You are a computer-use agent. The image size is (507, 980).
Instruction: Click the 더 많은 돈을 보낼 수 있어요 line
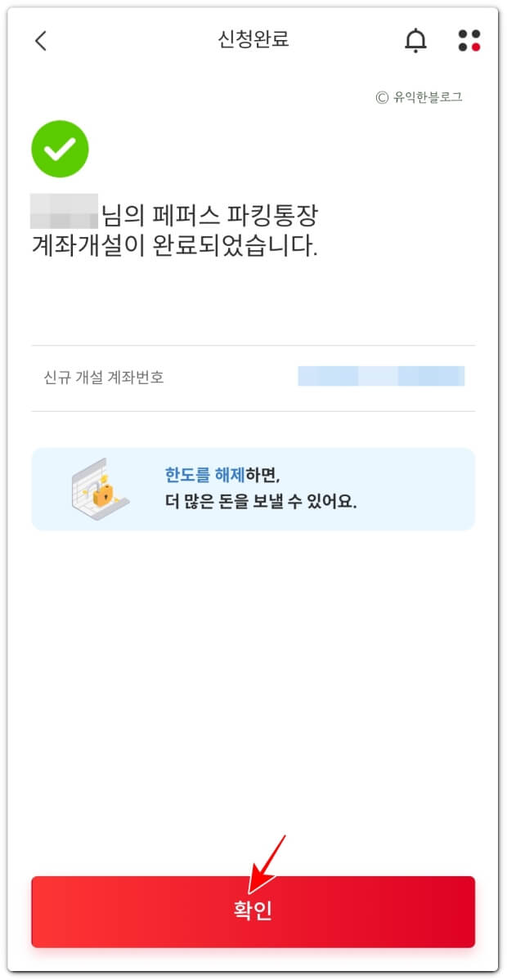pos(262,503)
